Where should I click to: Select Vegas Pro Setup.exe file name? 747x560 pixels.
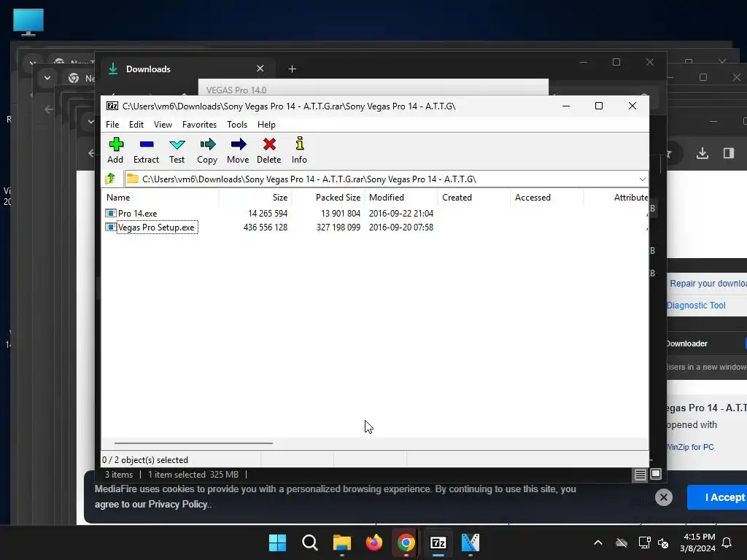tap(156, 227)
